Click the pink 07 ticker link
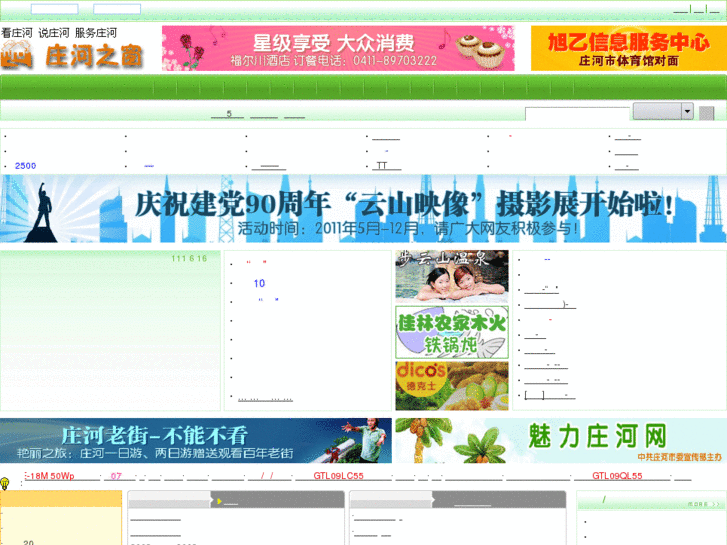This screenshot has width=727, height=545. (x=116, y=476)
